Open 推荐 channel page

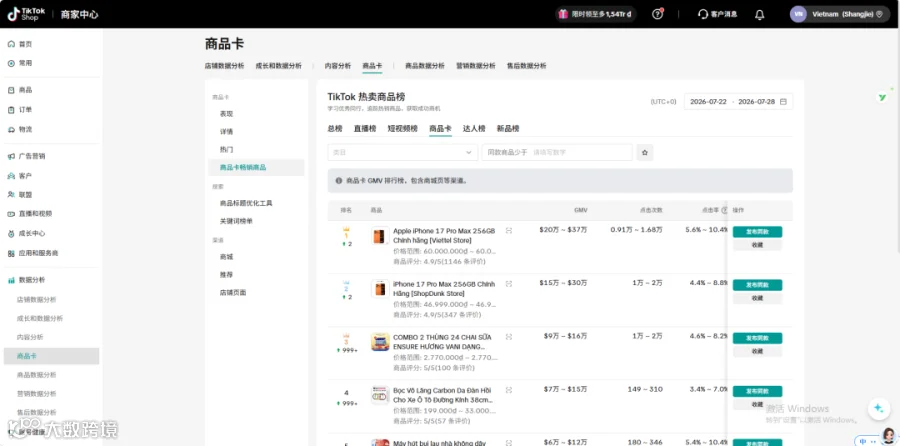click(x=226, y=275)
